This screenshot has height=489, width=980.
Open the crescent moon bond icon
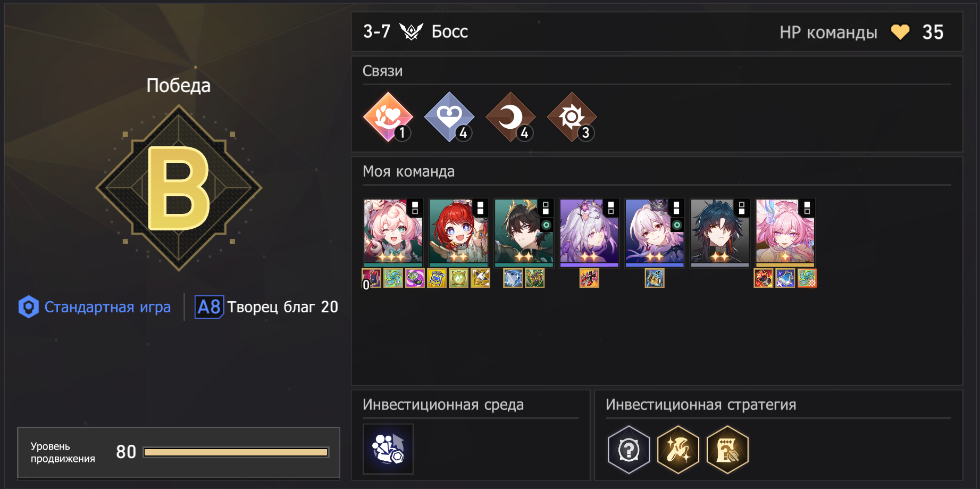(x=510, y=117)
